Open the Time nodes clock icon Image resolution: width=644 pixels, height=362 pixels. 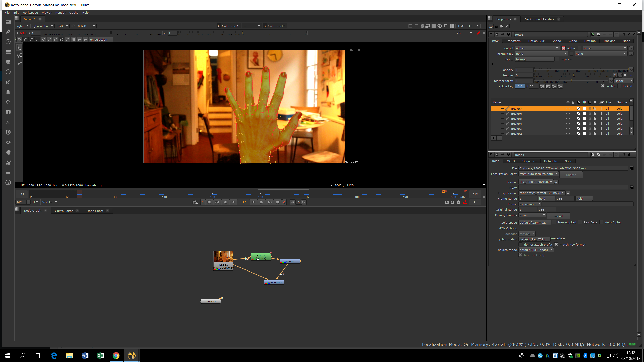[x=8, y=42]
